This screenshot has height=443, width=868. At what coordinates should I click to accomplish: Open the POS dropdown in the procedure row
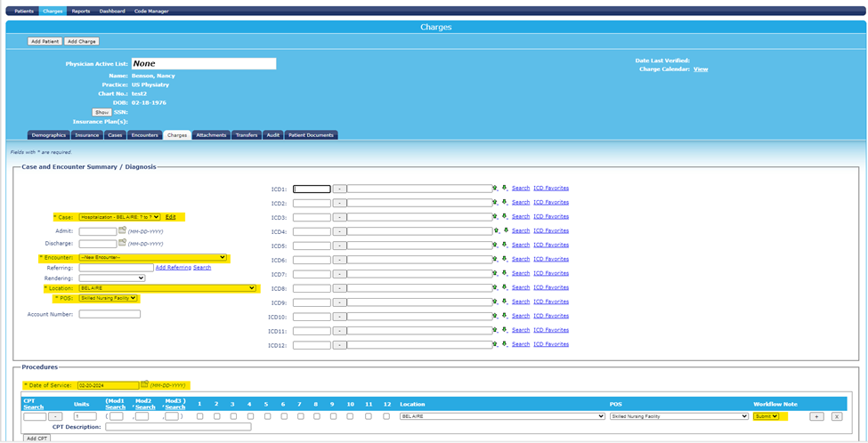[679, 416]
